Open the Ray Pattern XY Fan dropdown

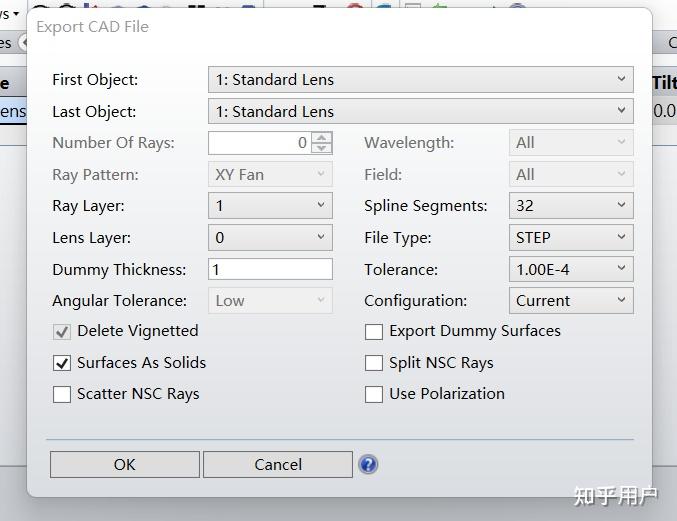click(270, 174)
